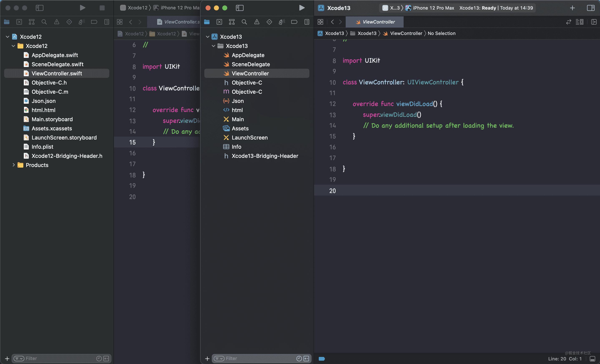
Task: Open related items grid in Xcode12 editor
Action: pos(119,22)
